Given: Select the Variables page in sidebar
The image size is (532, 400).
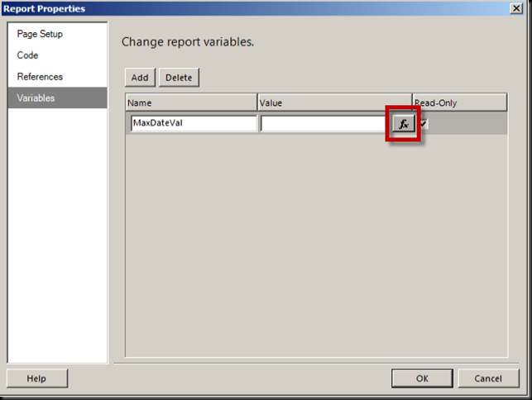Looking at the screenshot, I should tap(36, 98).
